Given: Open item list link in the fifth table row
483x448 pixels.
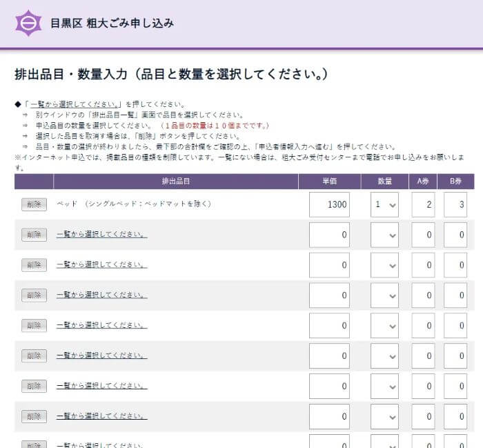Looking at the screenshot, I should point(101,324).
